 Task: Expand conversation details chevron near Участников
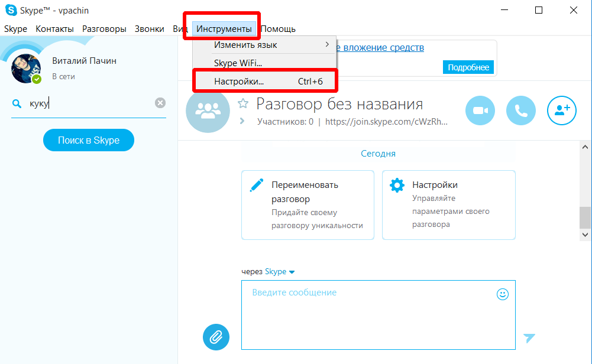(x=242, y=121)
